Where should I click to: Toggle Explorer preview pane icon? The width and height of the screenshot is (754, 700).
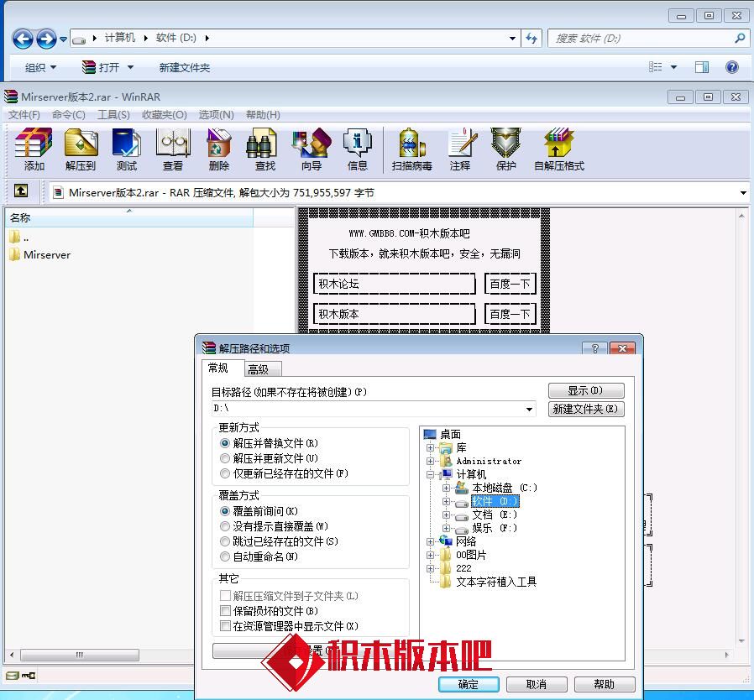click(702, 67)
